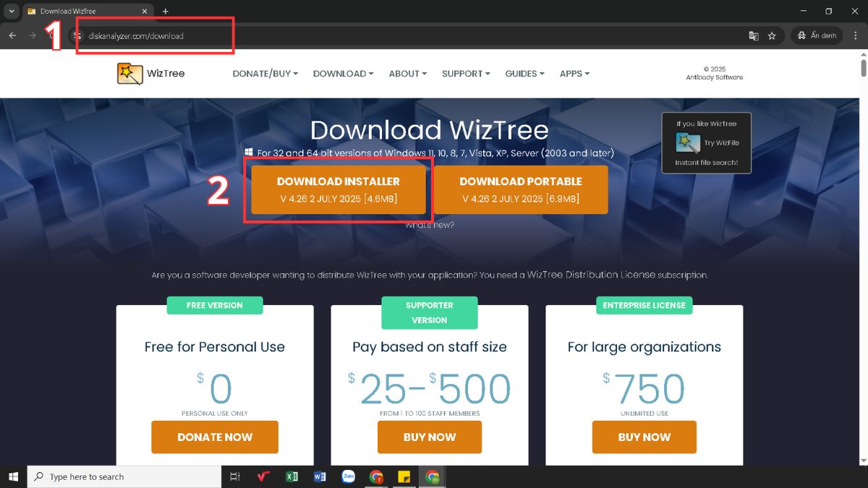Open Word from the taskbar

pos(320,476)
